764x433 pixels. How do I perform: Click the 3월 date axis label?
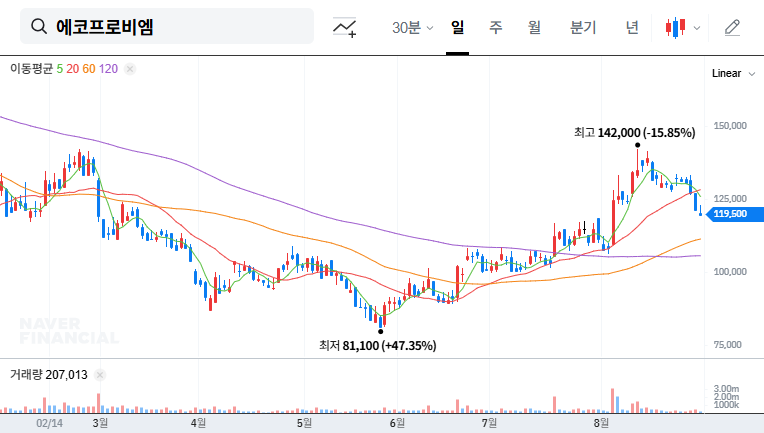click(100, 423)
